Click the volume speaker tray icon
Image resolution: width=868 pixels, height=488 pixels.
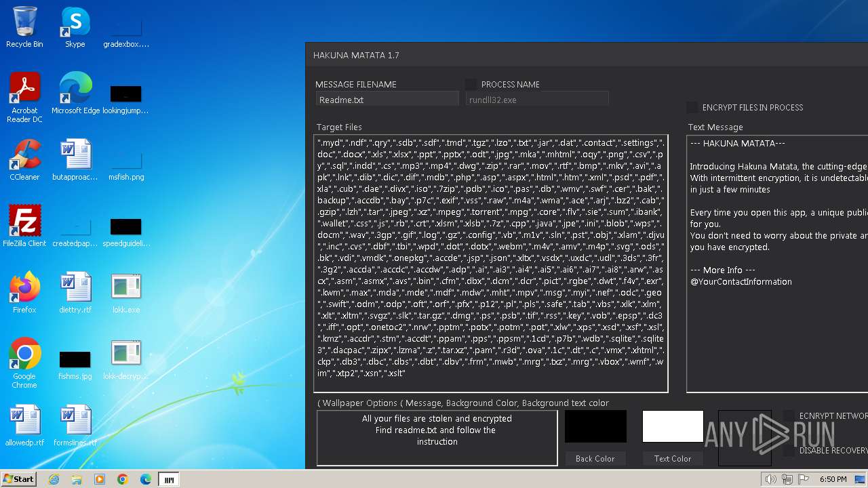pos(771,479)
